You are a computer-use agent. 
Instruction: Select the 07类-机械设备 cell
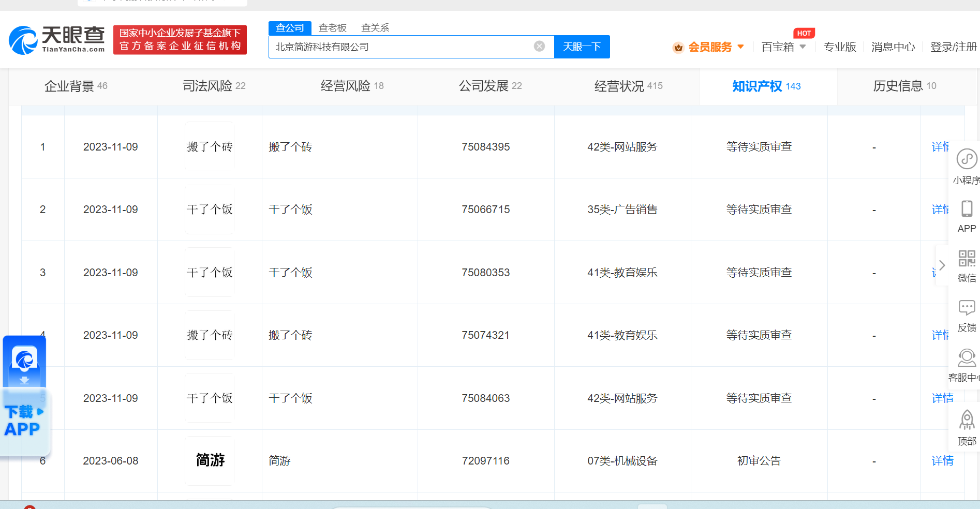coord(622,461)
